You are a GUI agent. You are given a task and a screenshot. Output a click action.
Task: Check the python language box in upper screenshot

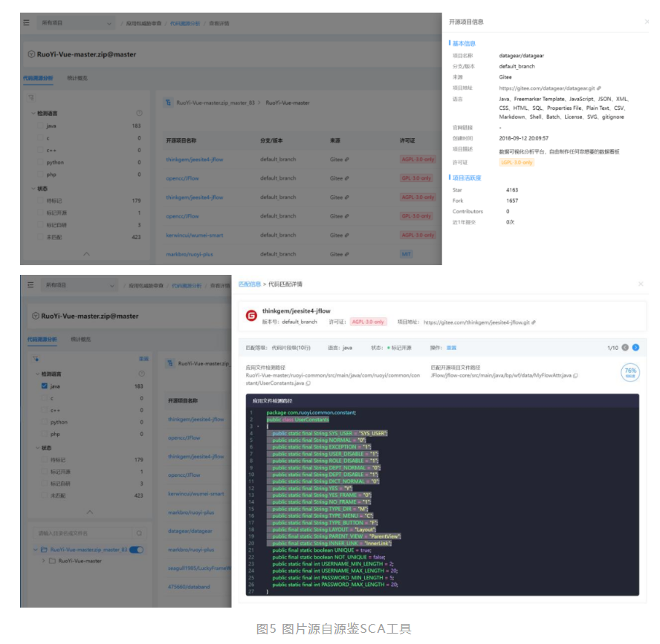pos(40,163)
